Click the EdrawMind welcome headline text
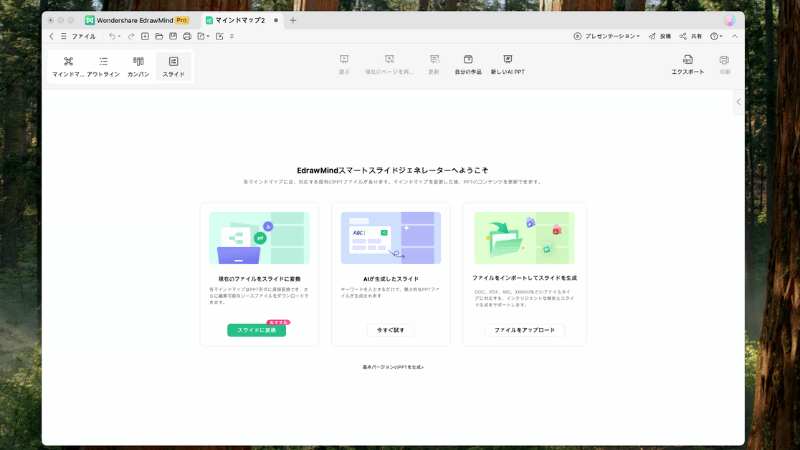This screenshot has width=800, height=450. (x=392, y=170)
